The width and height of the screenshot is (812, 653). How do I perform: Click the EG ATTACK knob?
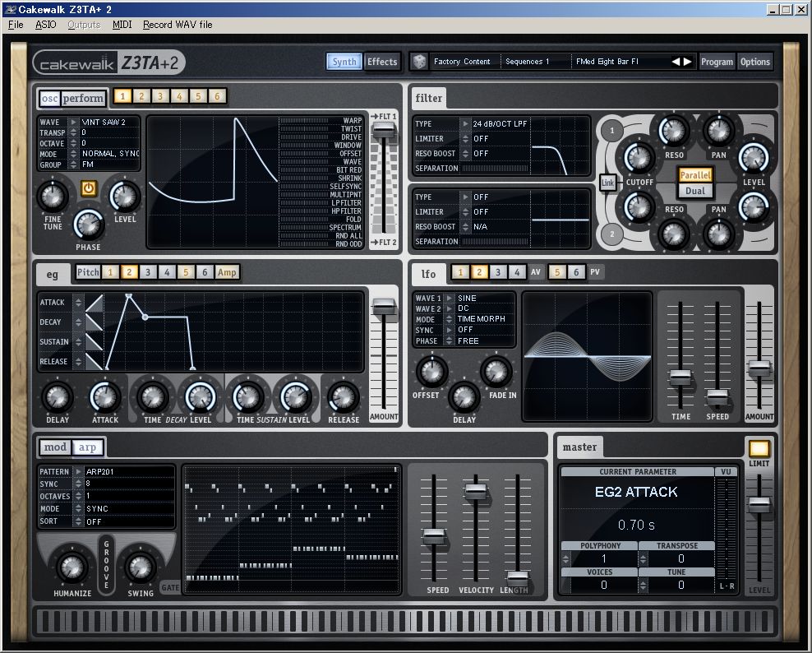pos(105,397)
